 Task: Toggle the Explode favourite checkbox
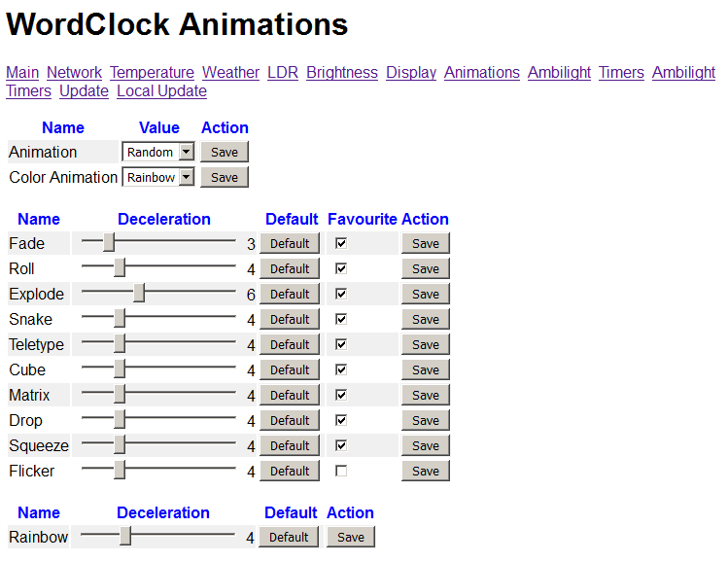pyautogui.click(x=341, y=294)
